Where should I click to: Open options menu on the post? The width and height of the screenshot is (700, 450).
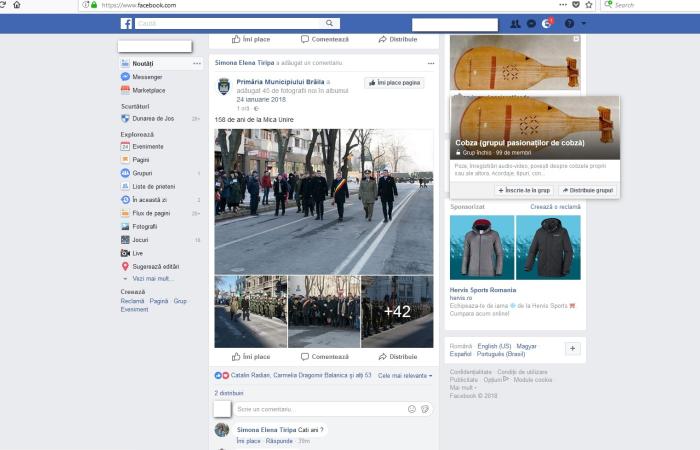coord(431,63)
